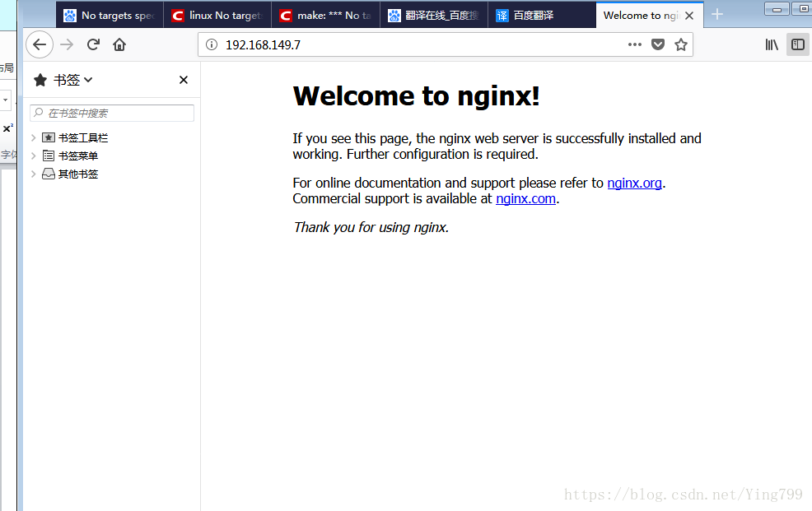Switch to the 'linux No target' tab
The height and width of the screenshot is (511, 812).
pyautogui.click(x=217, y=16)
